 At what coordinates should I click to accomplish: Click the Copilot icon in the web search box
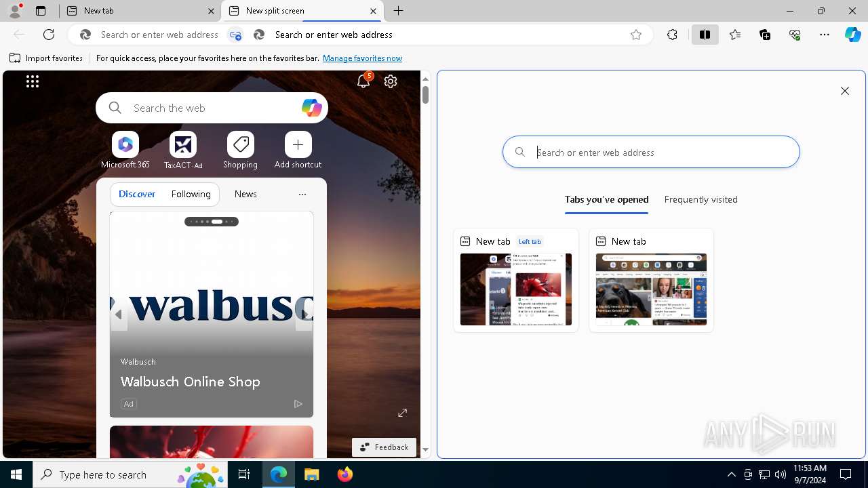(x=311, y=108)
